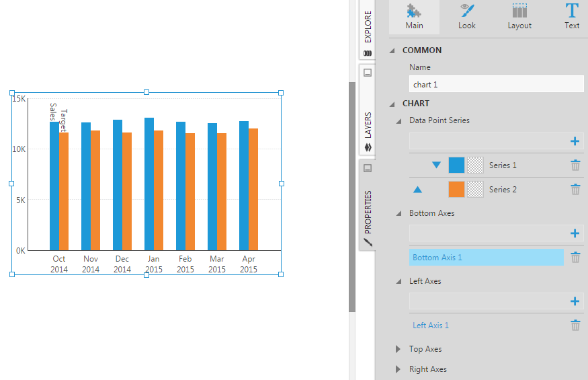Screen dimensions: 588x380
Task: Click the Apr 2015 orange Target bar
Action: pos(253,189)
